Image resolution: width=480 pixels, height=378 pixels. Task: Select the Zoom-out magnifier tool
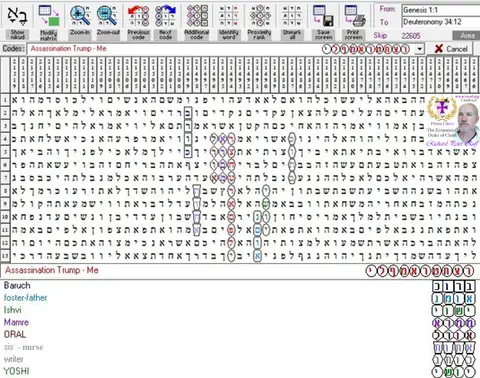pyautogui.click(x=107, y=21)
